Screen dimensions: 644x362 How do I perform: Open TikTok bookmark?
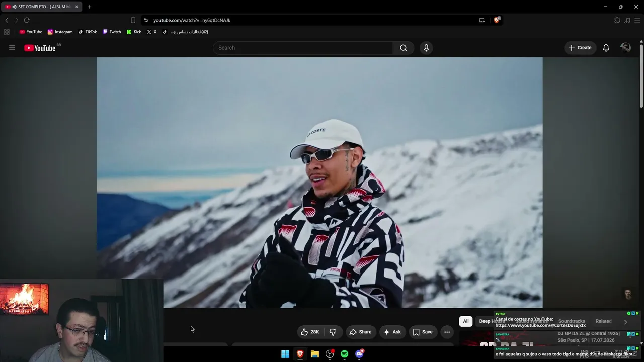88,32
